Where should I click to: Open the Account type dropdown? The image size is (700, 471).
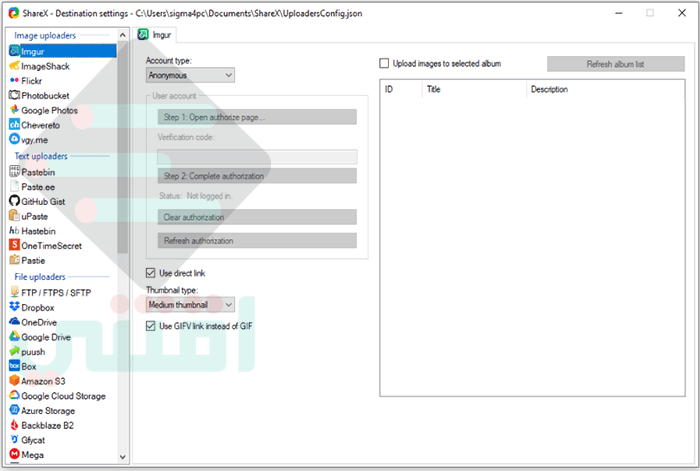[x=190, y=75]
